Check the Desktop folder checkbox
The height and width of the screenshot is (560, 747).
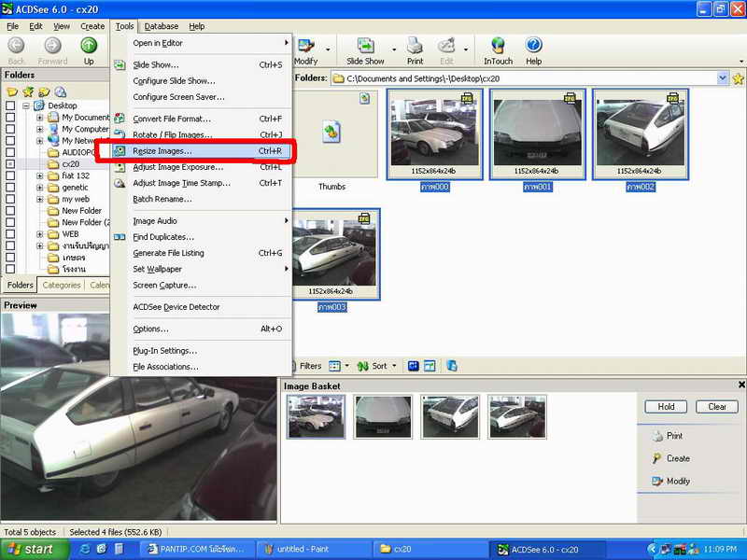10,105
